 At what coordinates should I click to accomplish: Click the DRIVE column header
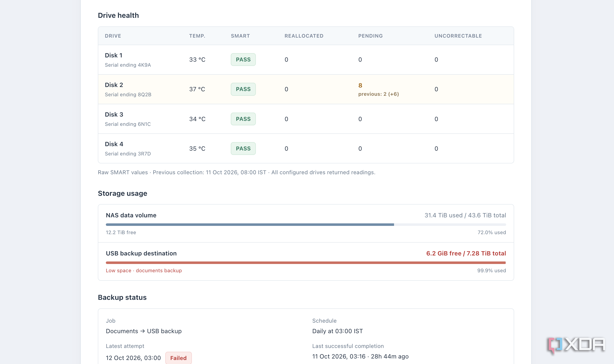113,36
